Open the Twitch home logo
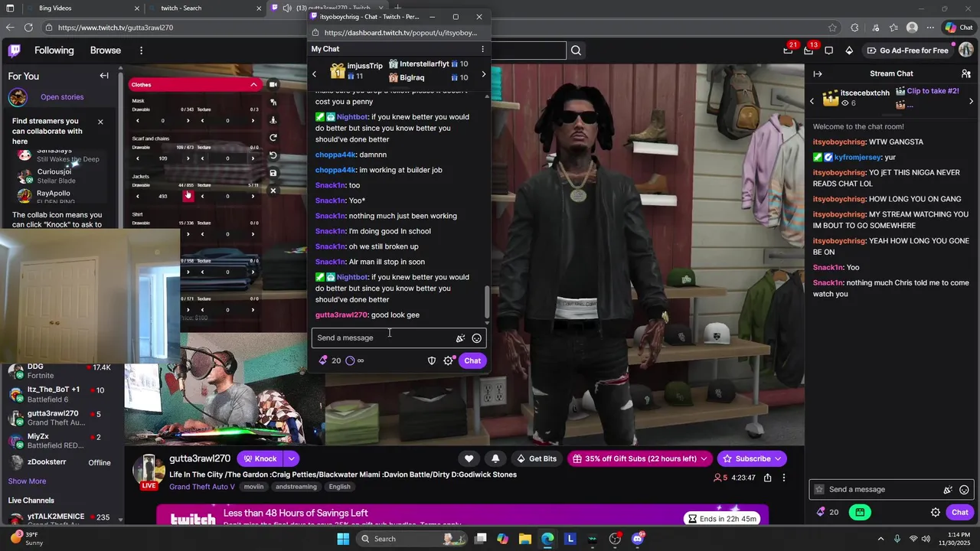 click(15, 51)
